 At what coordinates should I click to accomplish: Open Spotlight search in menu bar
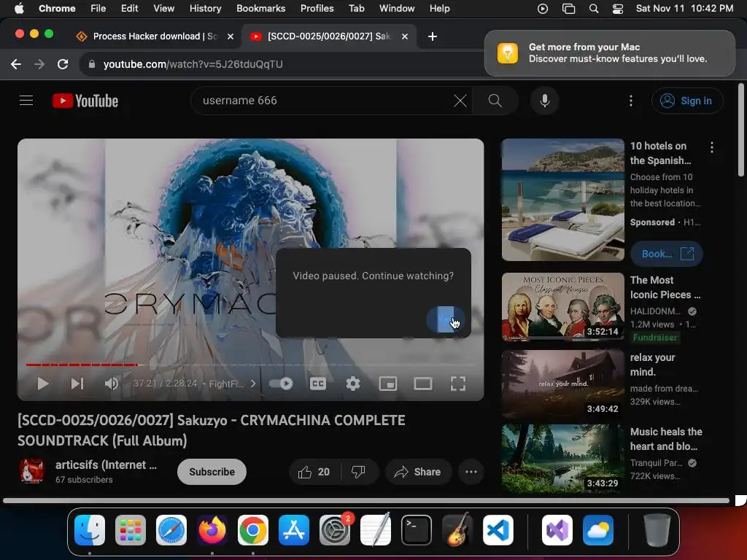tap(594, 8)
